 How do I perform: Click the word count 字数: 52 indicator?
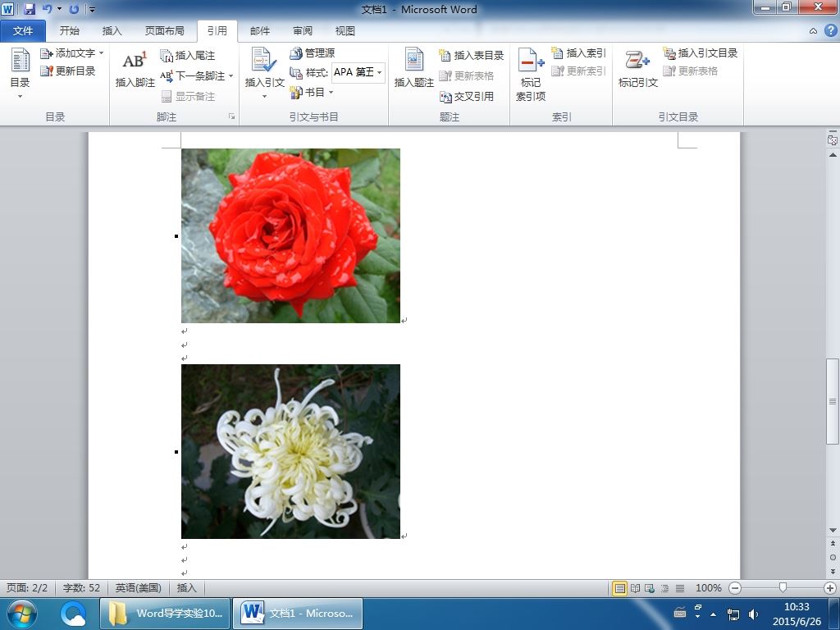[81, 587]
